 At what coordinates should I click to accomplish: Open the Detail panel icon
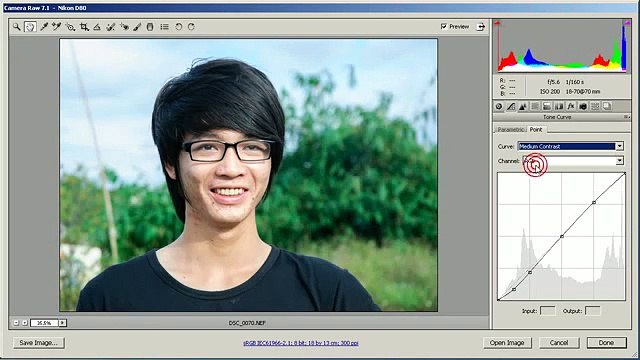tap(523, 107)
